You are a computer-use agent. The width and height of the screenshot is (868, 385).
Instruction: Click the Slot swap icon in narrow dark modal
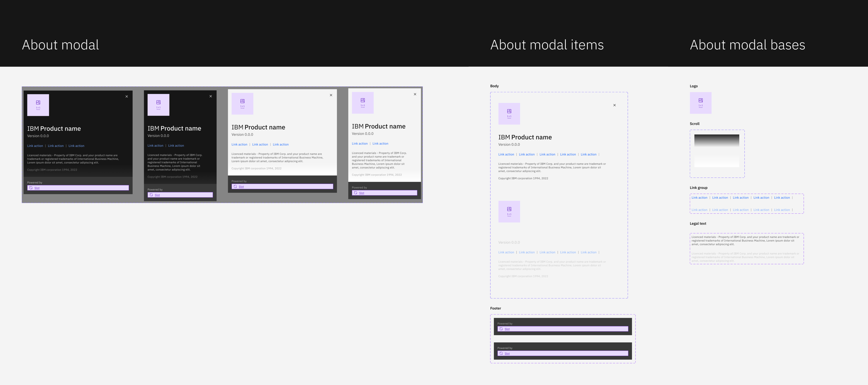click(151, 195)
